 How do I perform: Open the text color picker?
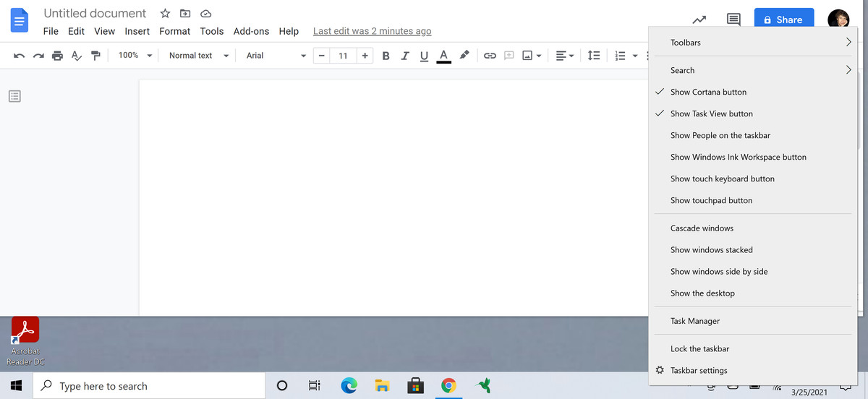444,56
